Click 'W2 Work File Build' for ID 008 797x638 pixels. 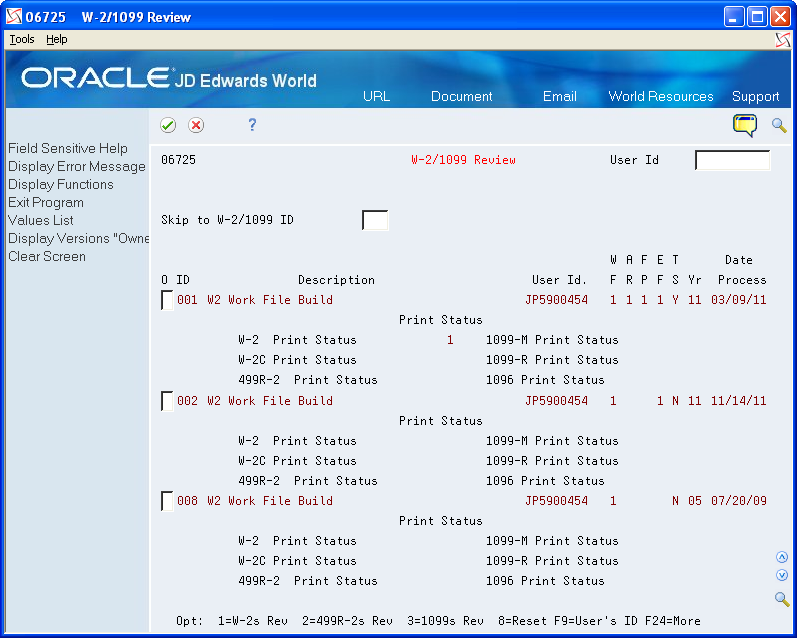click(270, 501)
